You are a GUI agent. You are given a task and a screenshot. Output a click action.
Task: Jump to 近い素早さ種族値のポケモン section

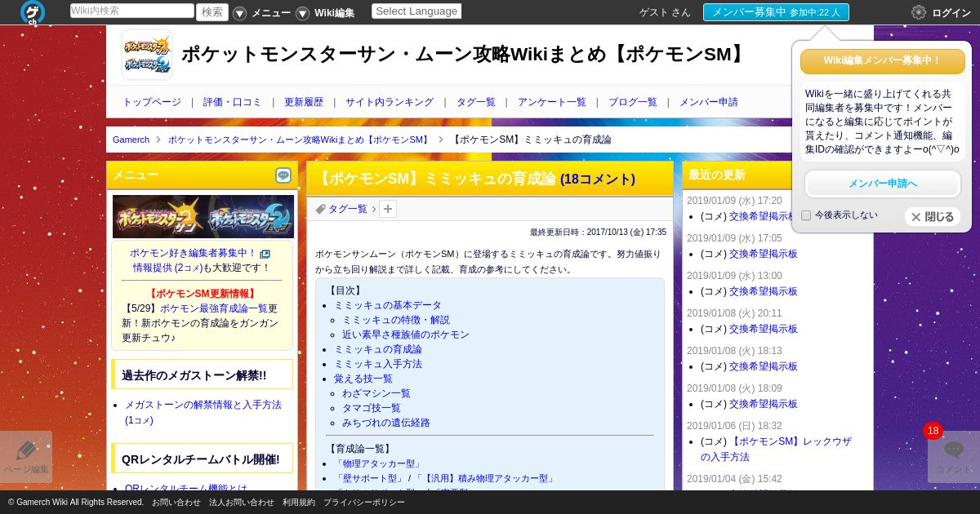click(x=406, y=335)
